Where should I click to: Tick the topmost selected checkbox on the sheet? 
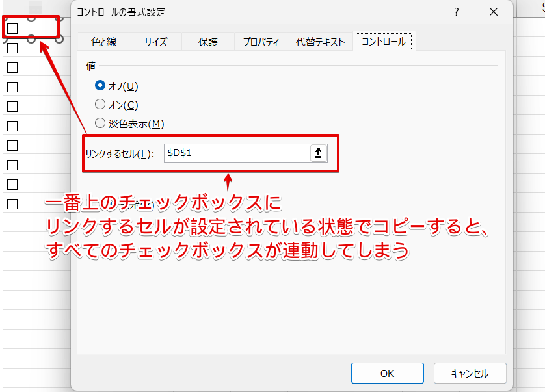tap(12, 29)
